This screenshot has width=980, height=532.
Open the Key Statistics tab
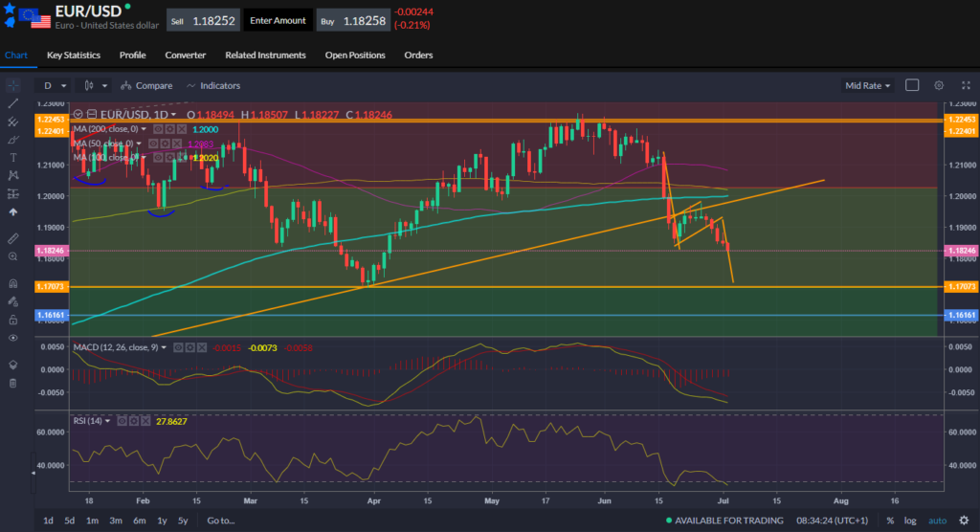[x=73, y=55]
